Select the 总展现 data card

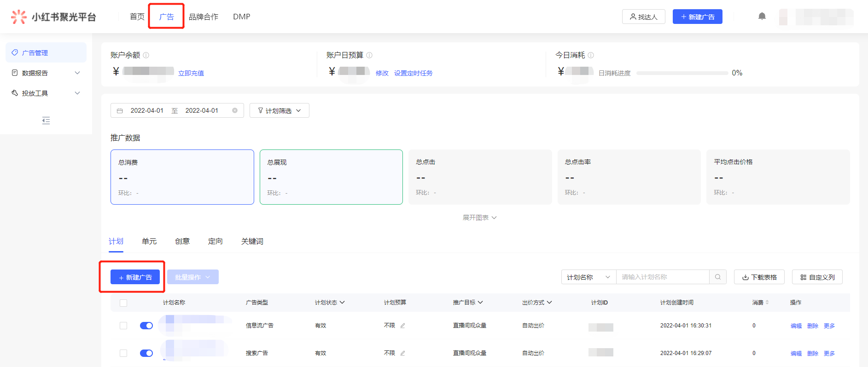(x=331, y=177)
